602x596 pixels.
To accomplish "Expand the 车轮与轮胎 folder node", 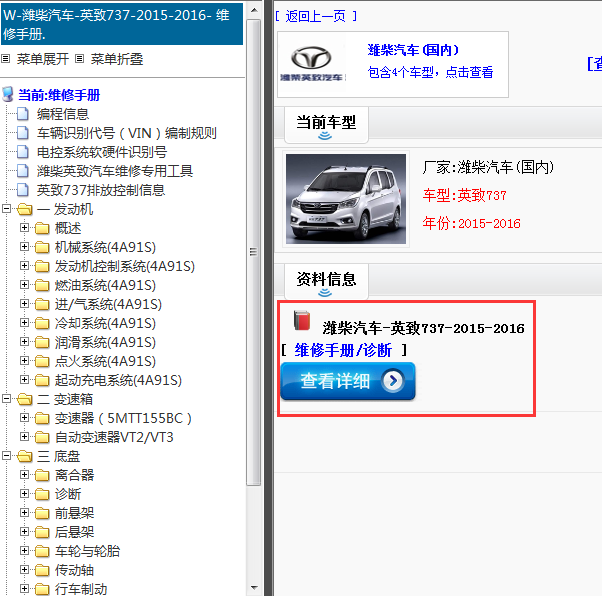I will [24, 551].
